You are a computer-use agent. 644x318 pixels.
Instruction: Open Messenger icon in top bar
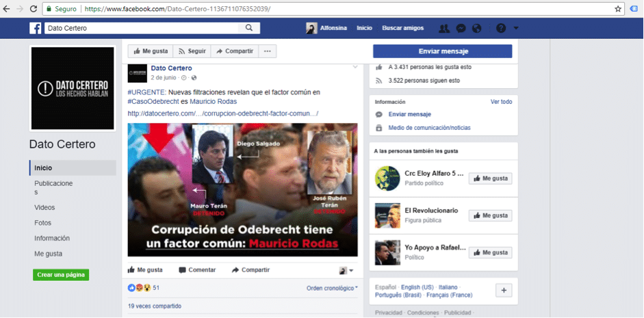point(461,28)
